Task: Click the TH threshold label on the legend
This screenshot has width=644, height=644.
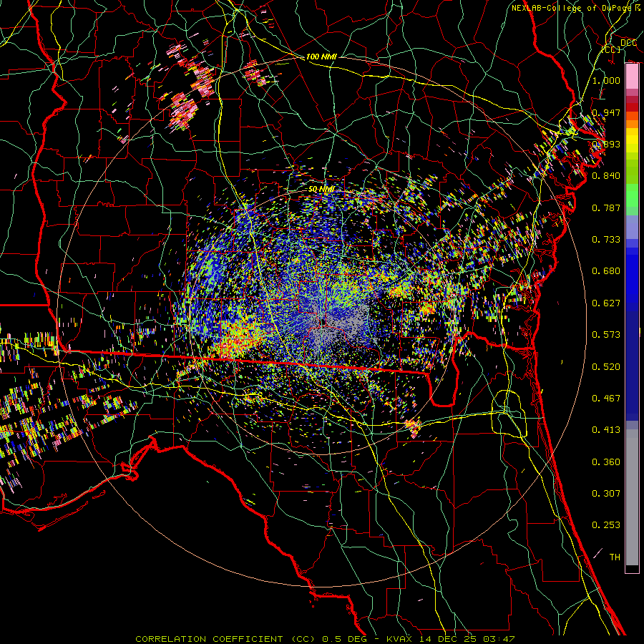Action: point(615,557)
